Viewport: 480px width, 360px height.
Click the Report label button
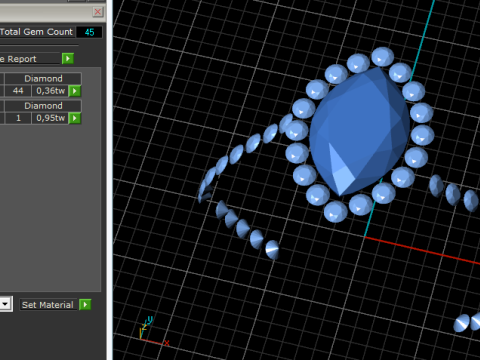(x=29, y=59)
